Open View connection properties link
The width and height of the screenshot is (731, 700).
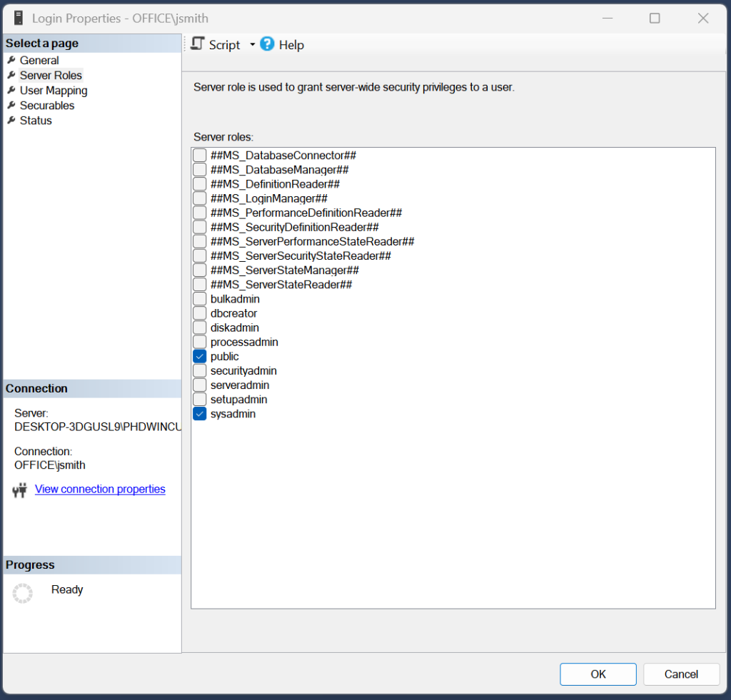(100, 490)
